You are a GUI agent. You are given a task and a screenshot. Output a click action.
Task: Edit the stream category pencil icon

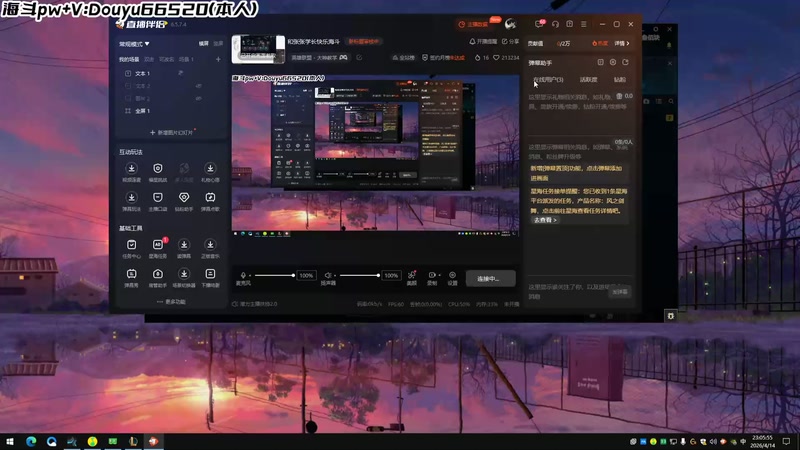pos(359,58)
